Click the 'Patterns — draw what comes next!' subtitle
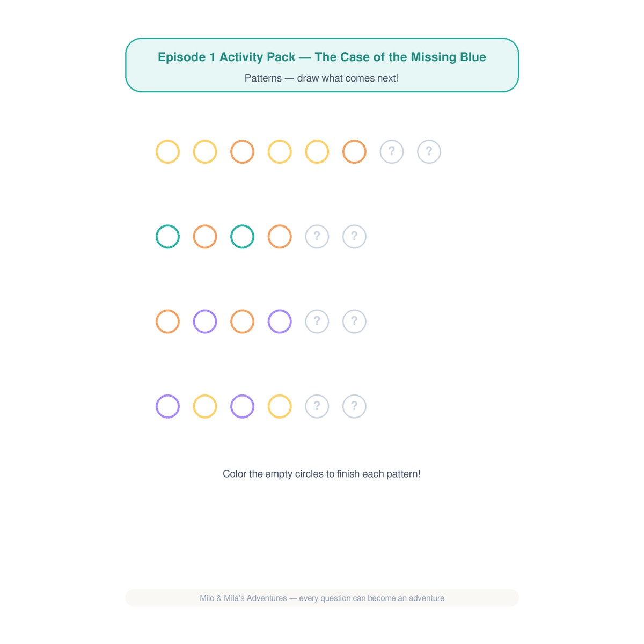This screenshot has height=644, width=644. pos(322,78)
